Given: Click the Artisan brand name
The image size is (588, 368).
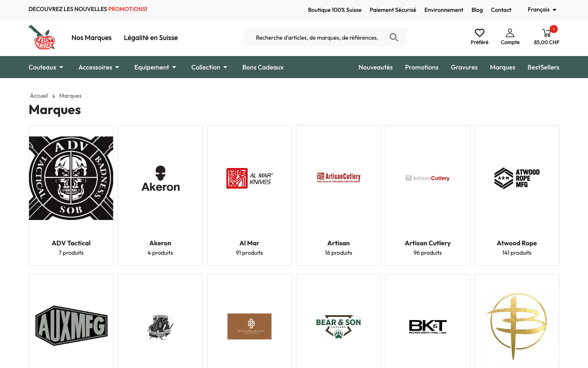Looking at the screenshot, I should (x=339, y=243).
